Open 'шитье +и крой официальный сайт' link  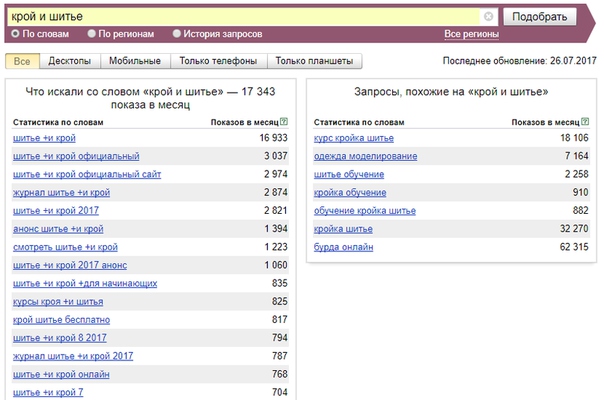87,174
